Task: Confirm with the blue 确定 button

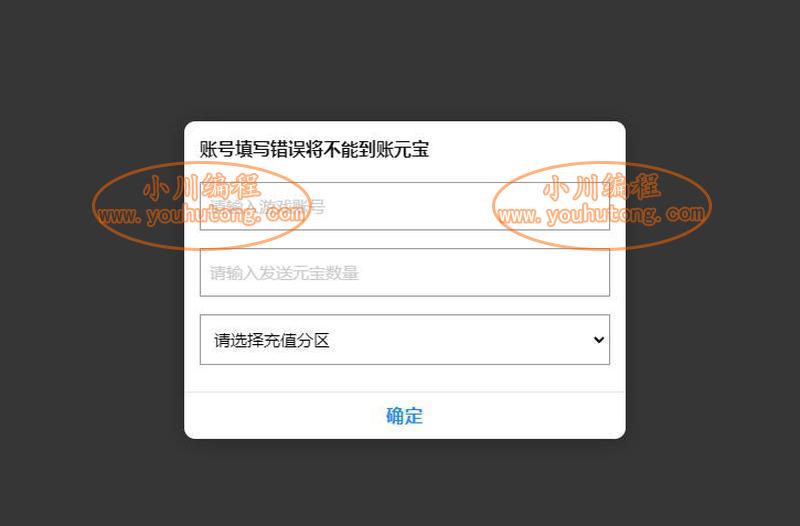Action: tap(405, 416)
